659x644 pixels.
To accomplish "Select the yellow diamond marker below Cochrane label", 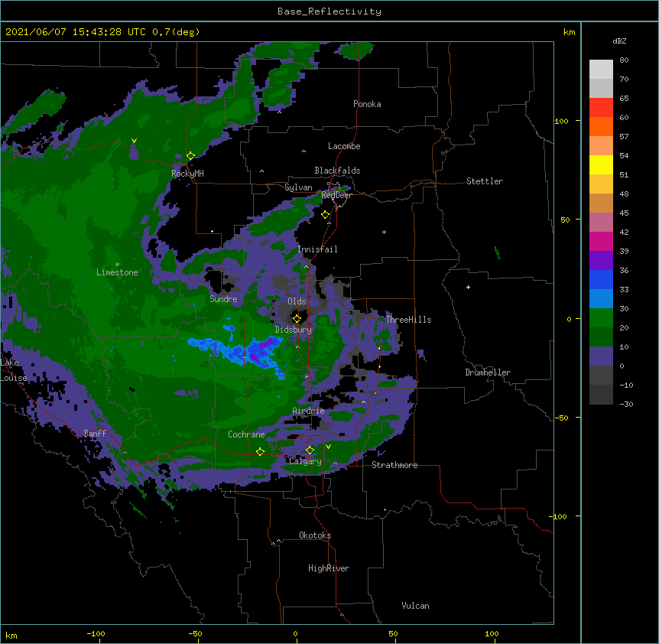I will pos(260,451).
